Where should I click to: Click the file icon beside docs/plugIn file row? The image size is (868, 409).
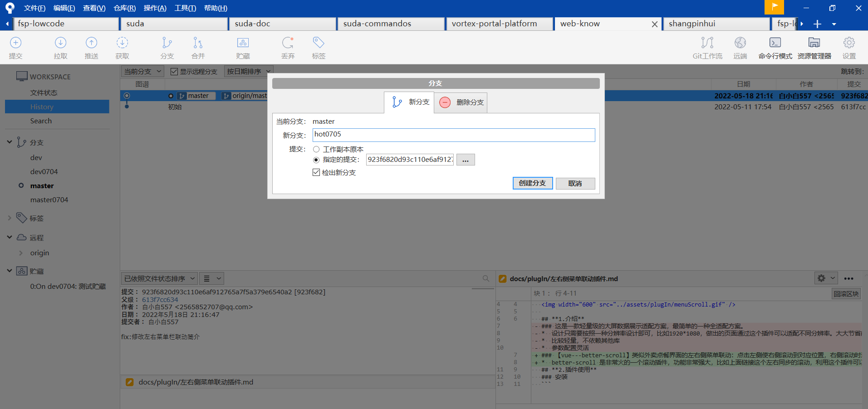click(x=129, y=382)
